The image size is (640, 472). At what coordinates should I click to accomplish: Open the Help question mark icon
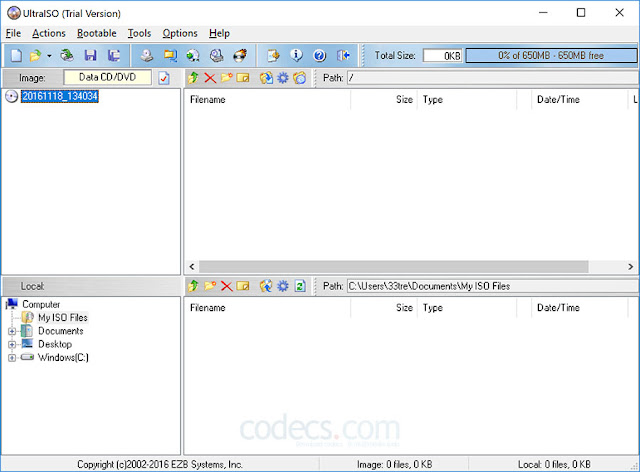click(320, 55)
